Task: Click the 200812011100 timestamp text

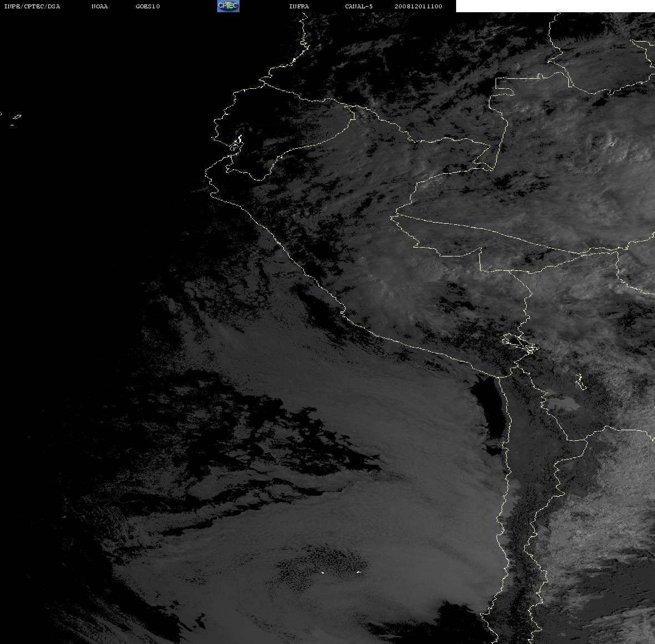Action: (418, 6)
